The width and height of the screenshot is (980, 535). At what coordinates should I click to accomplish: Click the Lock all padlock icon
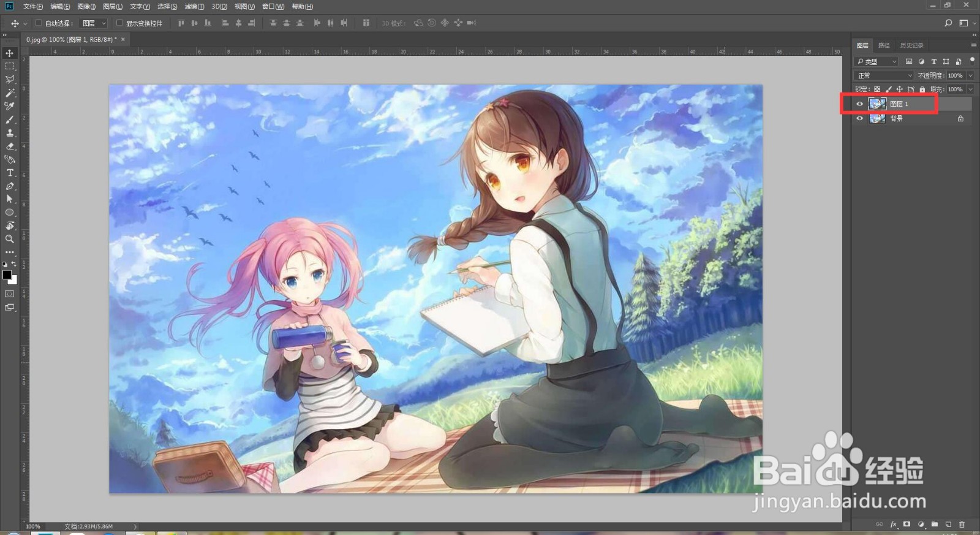[922, 89]
